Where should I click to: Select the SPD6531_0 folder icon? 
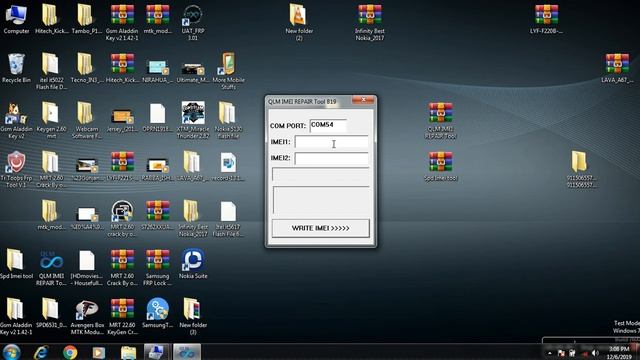click(51, 313)
